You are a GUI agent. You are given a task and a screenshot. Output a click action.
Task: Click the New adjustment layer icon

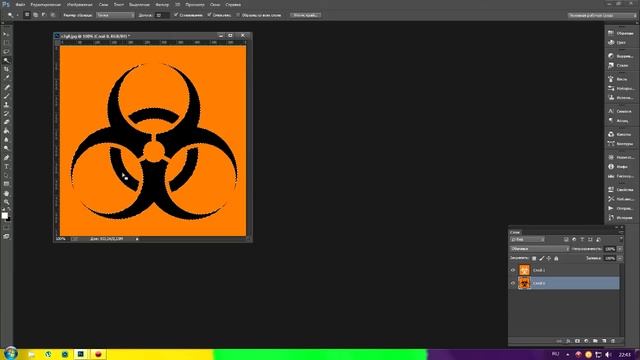586,341
